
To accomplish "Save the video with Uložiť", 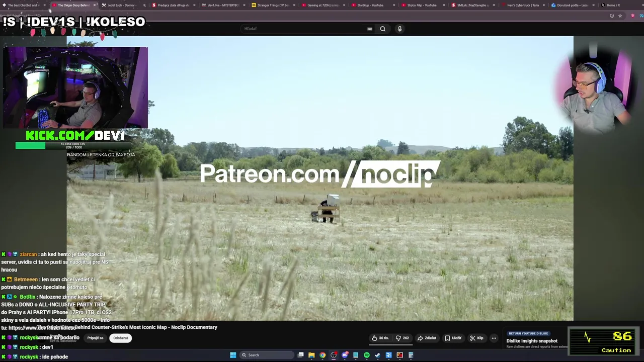I will click(453, 338).
